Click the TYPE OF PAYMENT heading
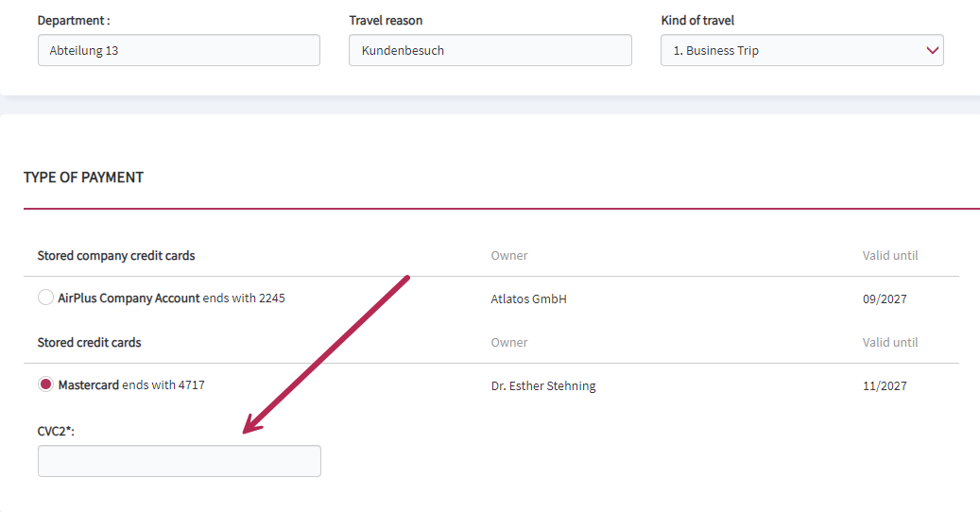This screenshot has height=512, width=980. [x=84, y=178]
